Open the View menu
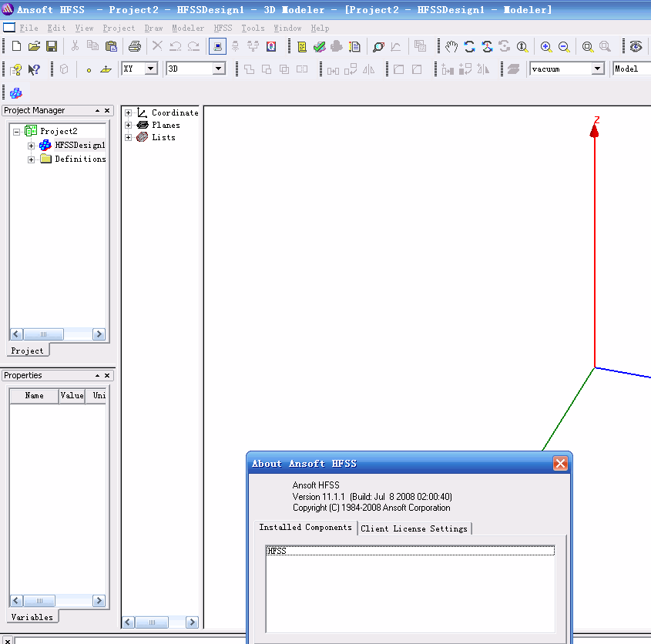Image resolution: width=651 pixels, height=644 pixels. [84, 28]
